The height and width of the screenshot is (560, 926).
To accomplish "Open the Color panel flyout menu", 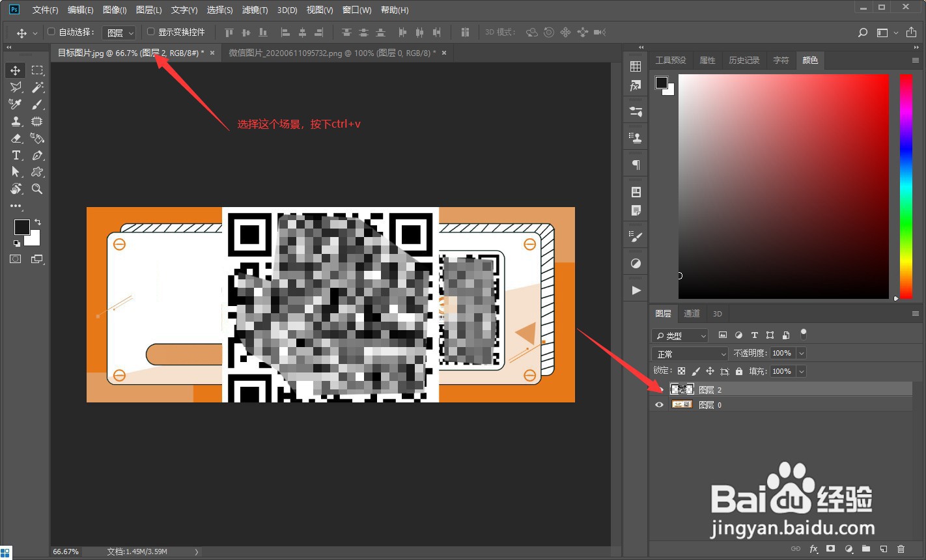I will pos(915,61).
